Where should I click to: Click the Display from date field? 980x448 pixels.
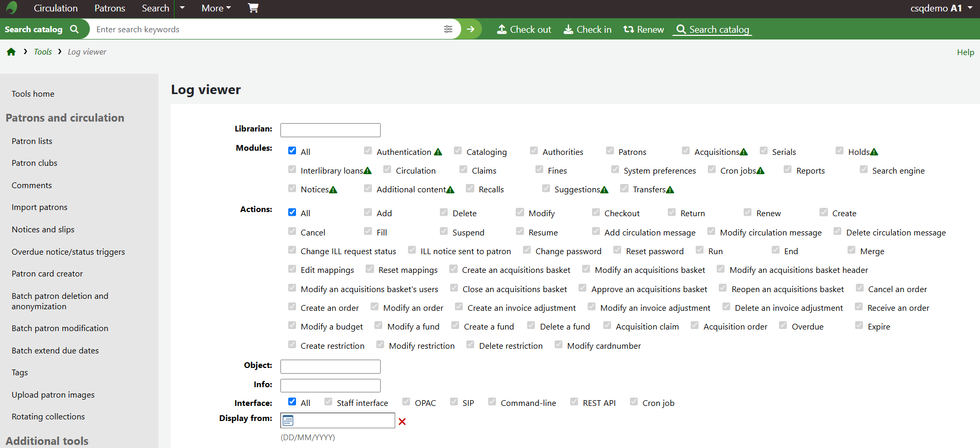point(338,420)
